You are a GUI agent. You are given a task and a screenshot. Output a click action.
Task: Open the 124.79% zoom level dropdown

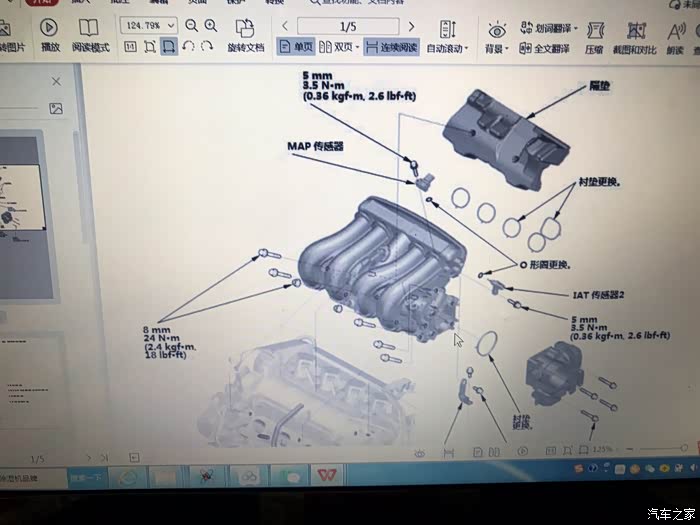pyautogui.click(x=148, y=25)
